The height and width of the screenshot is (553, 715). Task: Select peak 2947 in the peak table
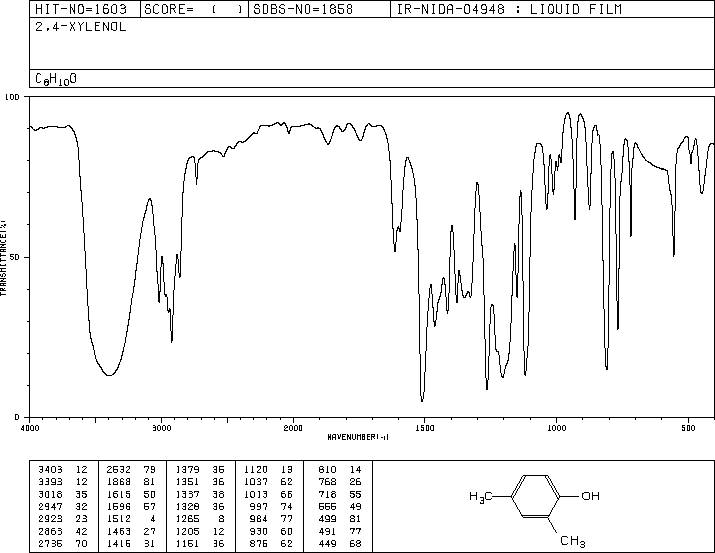[x=50, y=506]
